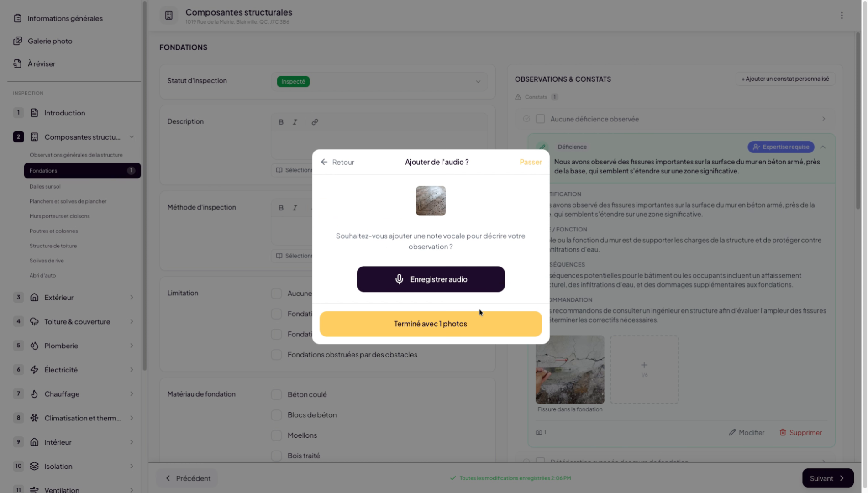
Task: Toggle Fondations obstruées par des obstacles
Action: 276,355
